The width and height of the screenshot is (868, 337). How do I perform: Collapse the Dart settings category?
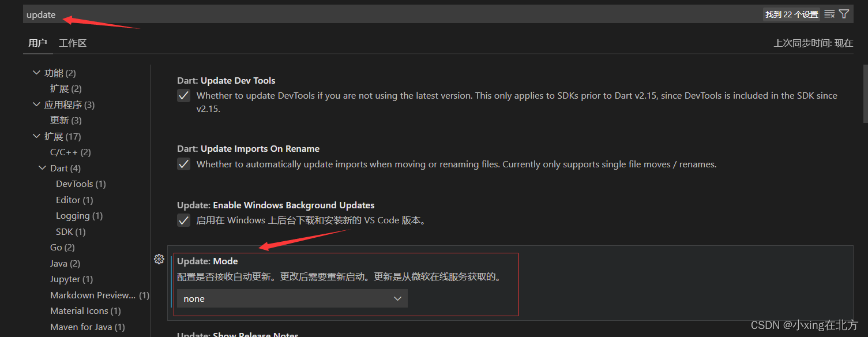[x=42, y=167]
